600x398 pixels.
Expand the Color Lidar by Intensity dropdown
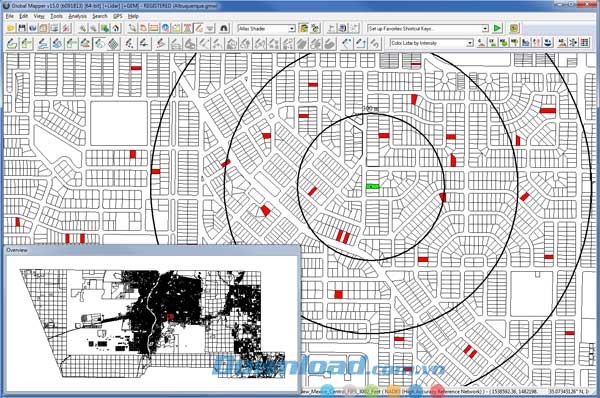[x=470, y=43]
